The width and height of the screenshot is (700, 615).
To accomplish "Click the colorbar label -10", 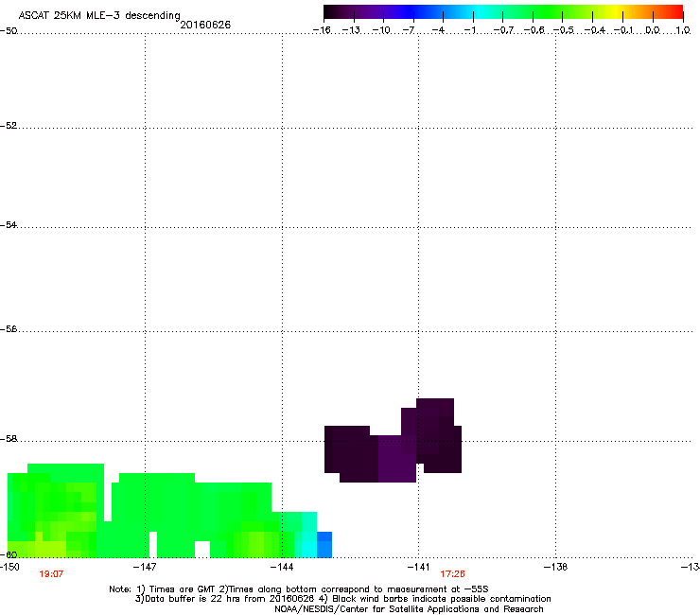I will (381, 30).
